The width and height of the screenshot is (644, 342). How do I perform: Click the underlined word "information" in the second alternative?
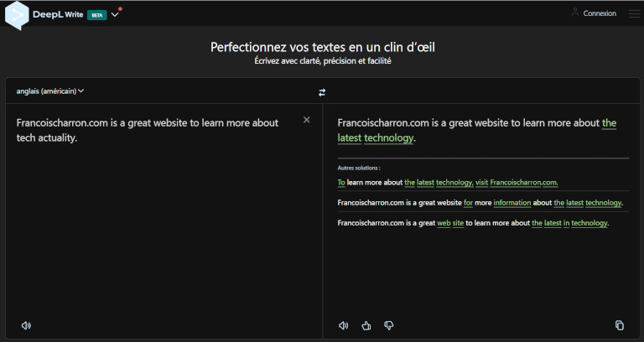coord(512,202)
